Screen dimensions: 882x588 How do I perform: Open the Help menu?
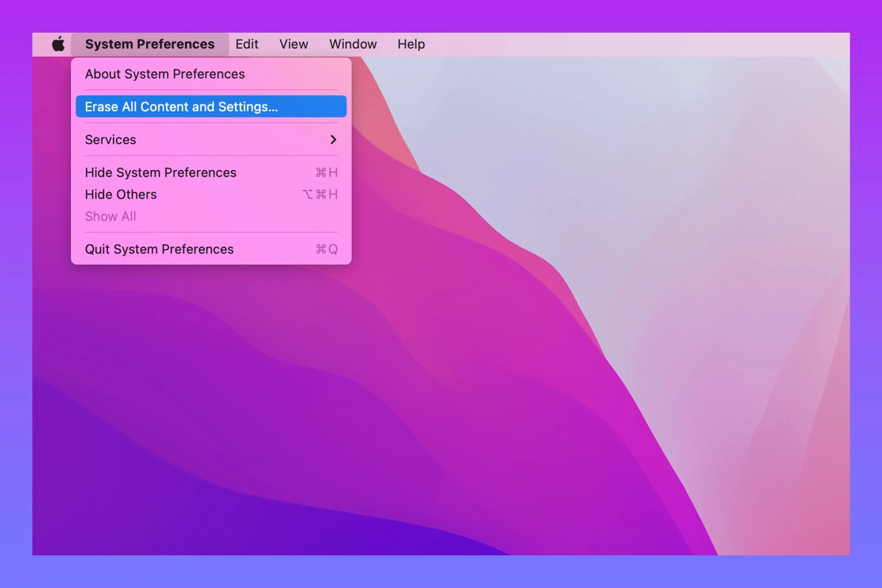coord(411,44)
